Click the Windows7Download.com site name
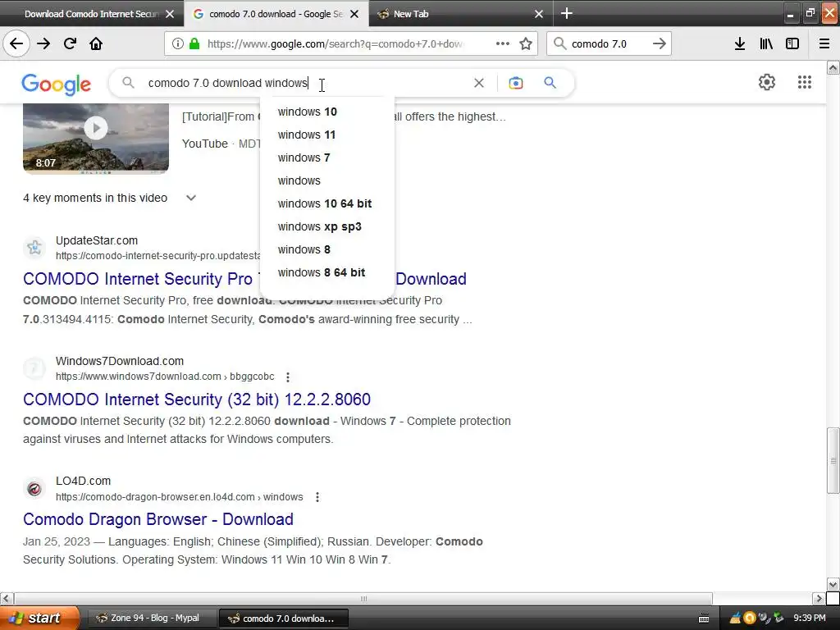Viewport: 840px width, 630px height. click(x=120, y=361)
